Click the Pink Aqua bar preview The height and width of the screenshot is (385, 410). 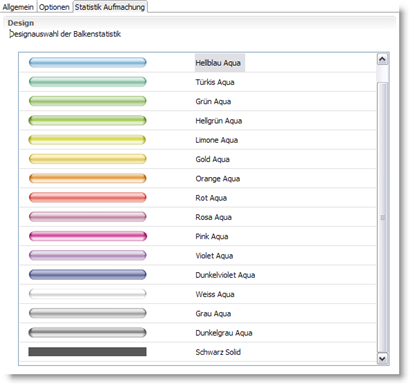tap(88, 236)
